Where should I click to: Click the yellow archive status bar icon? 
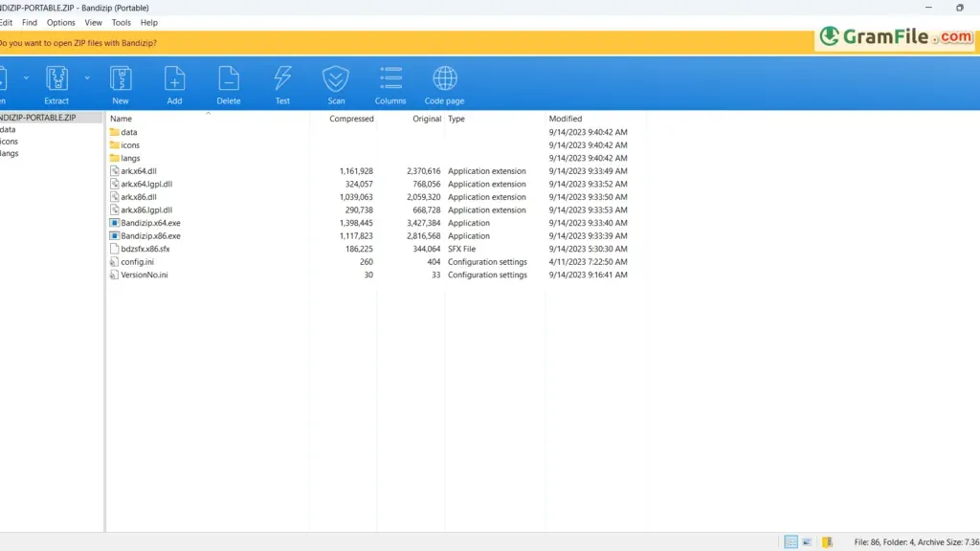[828, 541]
